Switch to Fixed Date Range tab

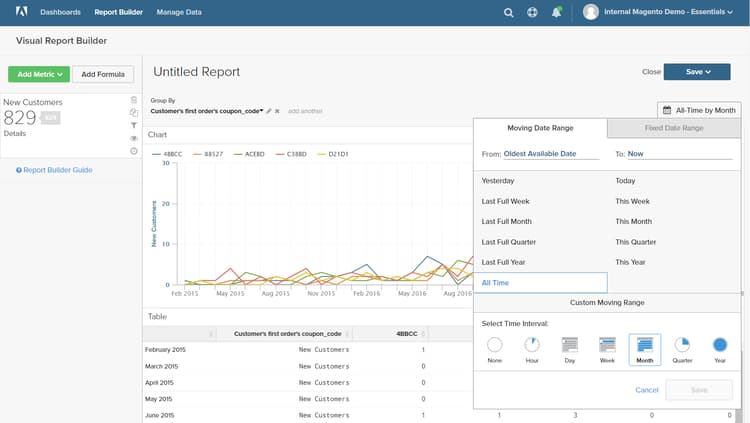tap(674, 128)
